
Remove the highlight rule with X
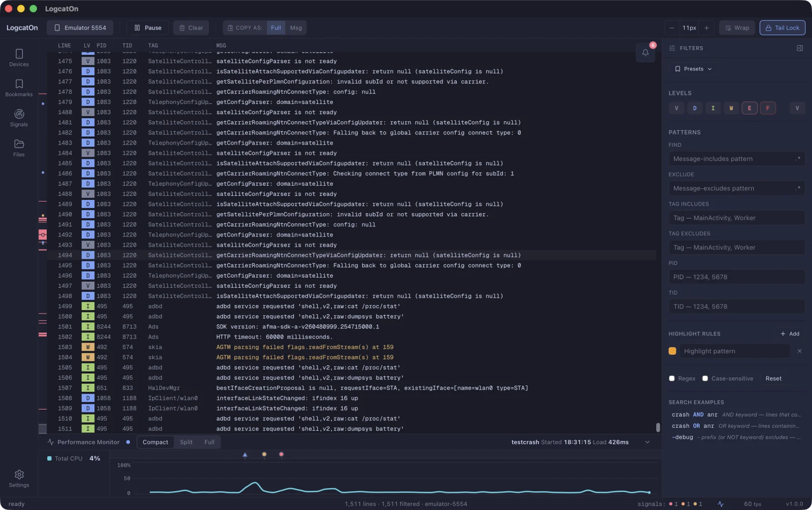pyautogui.click(x=799, y=351)
